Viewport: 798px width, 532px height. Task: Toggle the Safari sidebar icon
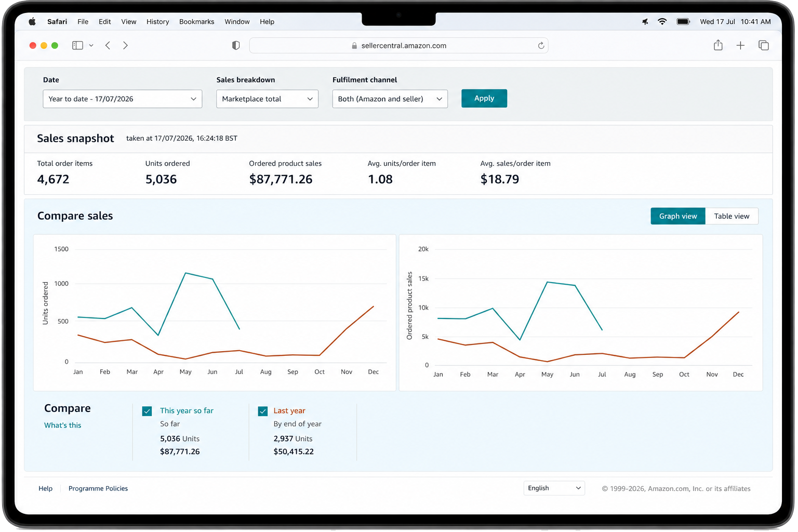pos(77,46)
